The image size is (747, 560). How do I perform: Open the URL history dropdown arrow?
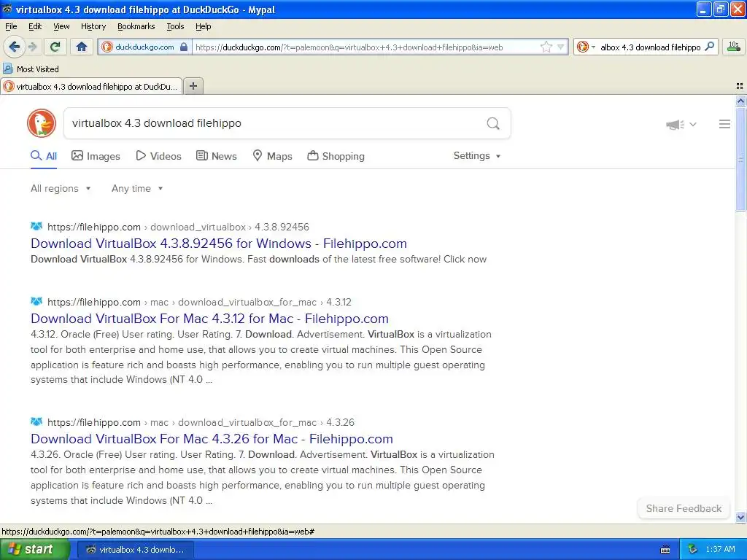561,47
